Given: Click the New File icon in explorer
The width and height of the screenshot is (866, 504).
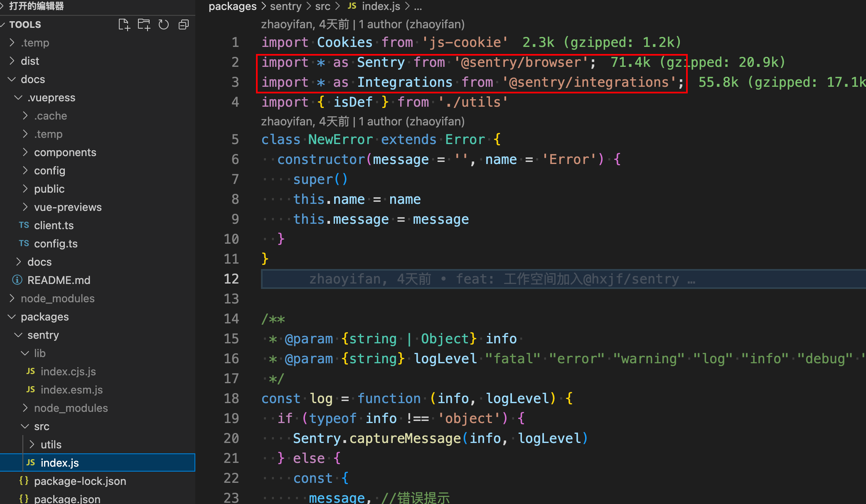Looking at the screenshot, I should tap(124, 24).
